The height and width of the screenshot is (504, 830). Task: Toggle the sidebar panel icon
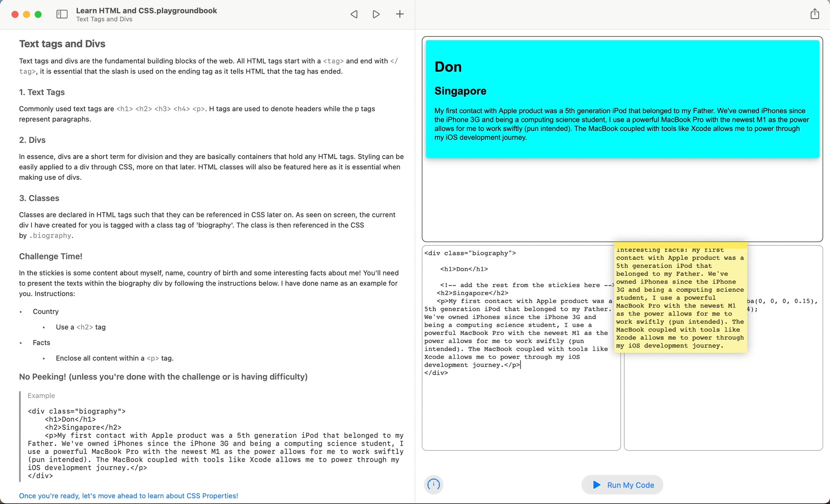point(62,14)
